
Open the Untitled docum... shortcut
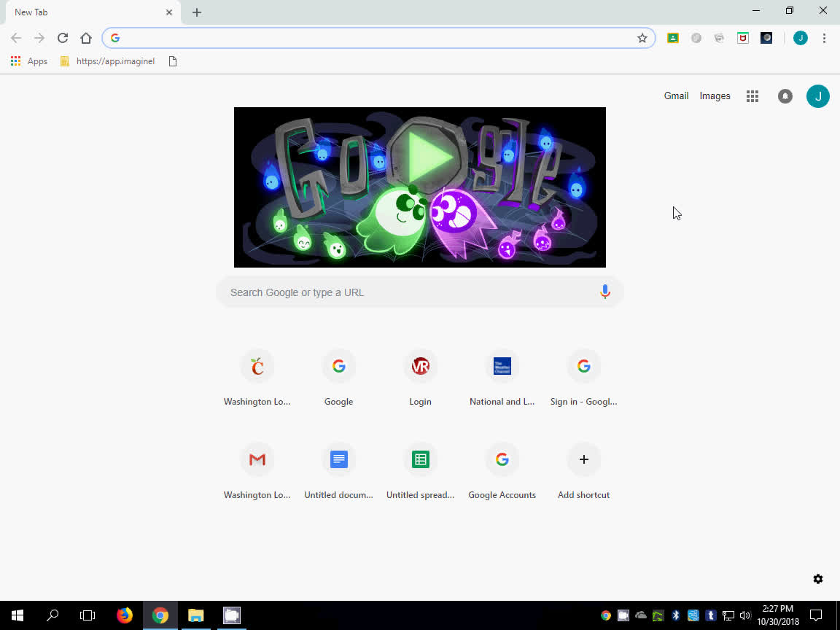(x=338, y=470)
